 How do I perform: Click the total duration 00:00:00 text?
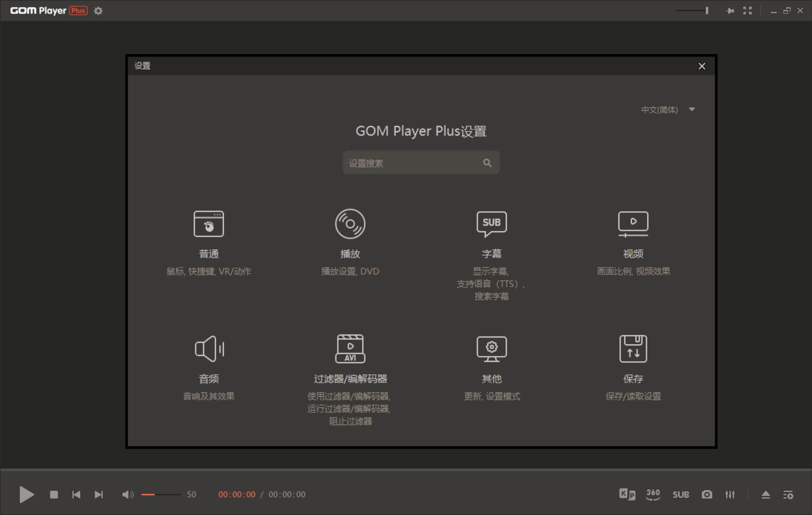click(x=287, y=495)
